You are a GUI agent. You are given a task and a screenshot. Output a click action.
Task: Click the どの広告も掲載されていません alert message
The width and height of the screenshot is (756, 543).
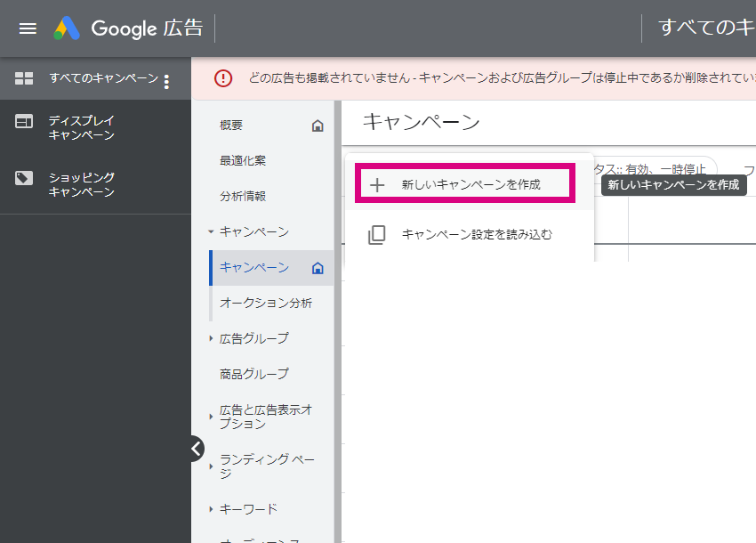click(502, 78)
